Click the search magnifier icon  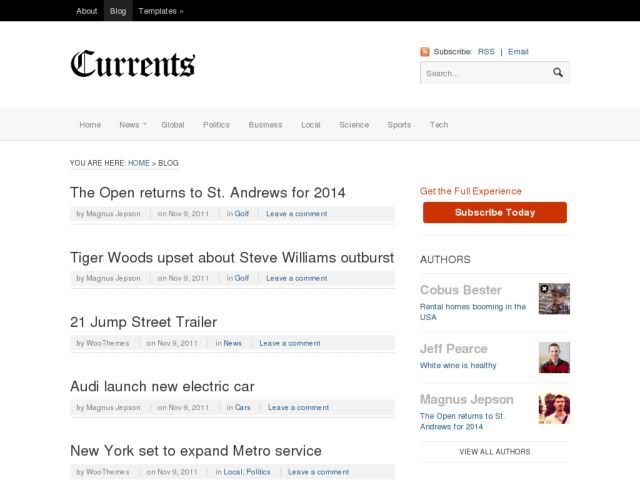pyautogui.click(x=558, y=73)
